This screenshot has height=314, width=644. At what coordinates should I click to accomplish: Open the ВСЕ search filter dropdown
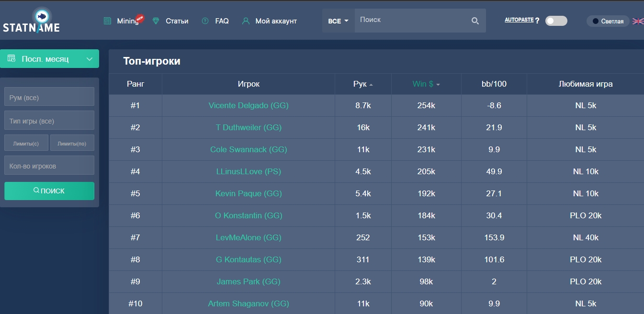click(338, 21)
